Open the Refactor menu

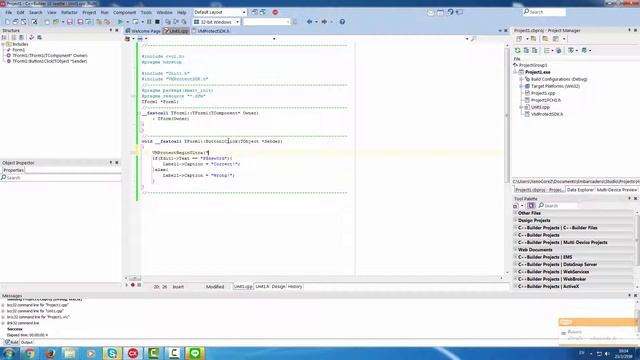click(69, 13)
